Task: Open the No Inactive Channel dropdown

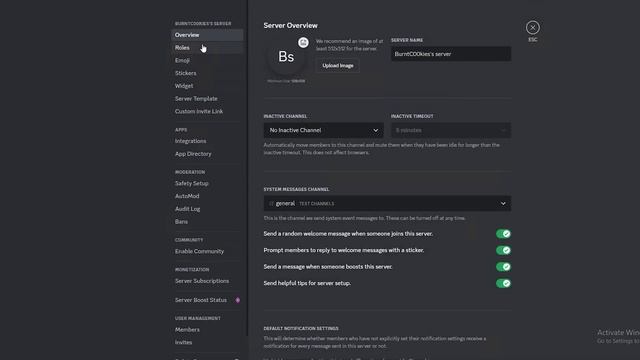Action: click(x=323, y=130)
